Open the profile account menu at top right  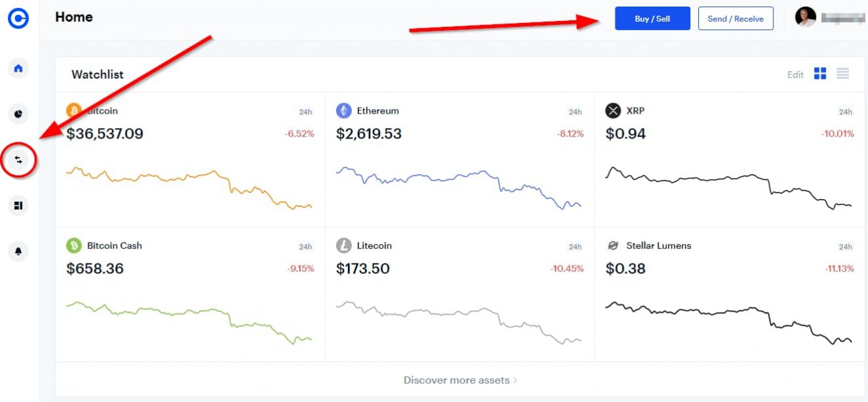click(804, 18)
